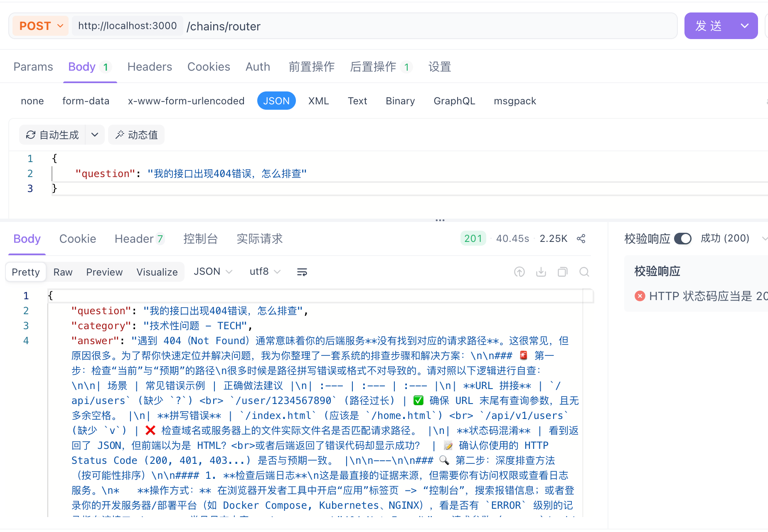This screenshot has width=768, height=532.
Task: Open the POST method dropdown
Action: click(x=41, y=26)
